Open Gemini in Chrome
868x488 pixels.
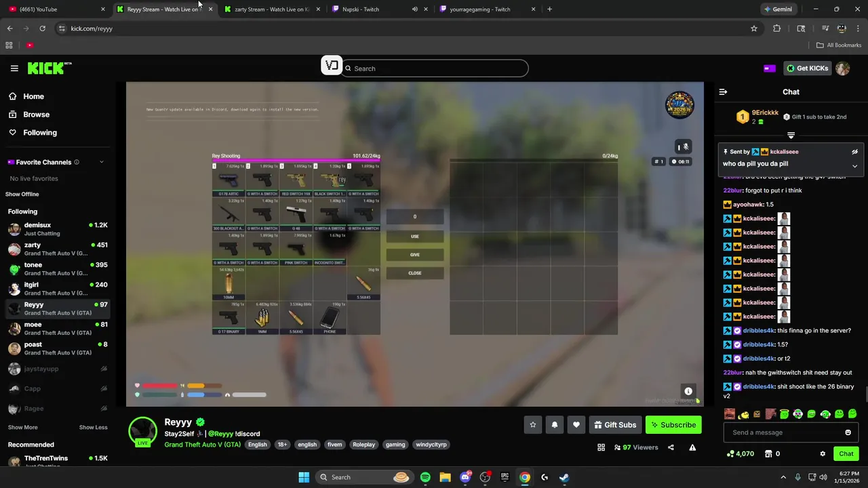(778, 9)
